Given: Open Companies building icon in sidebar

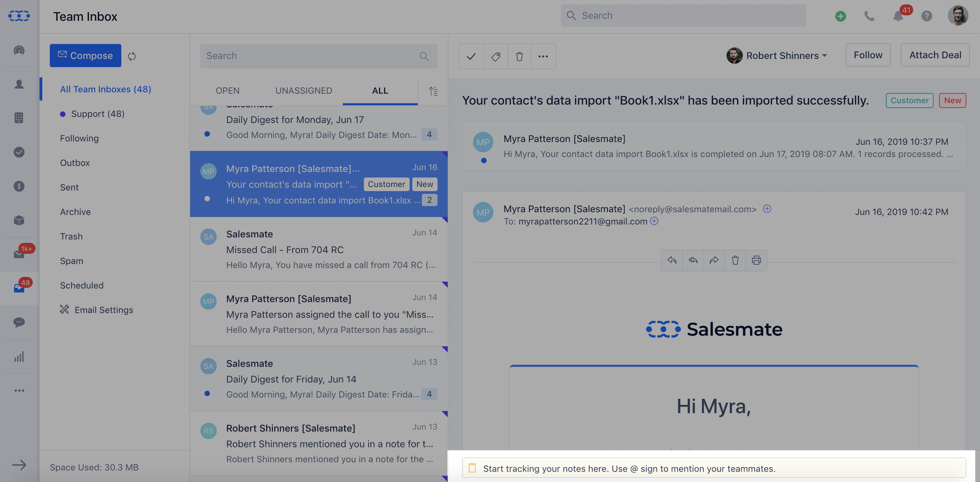Looking at the screenshot, I should 19,118.
